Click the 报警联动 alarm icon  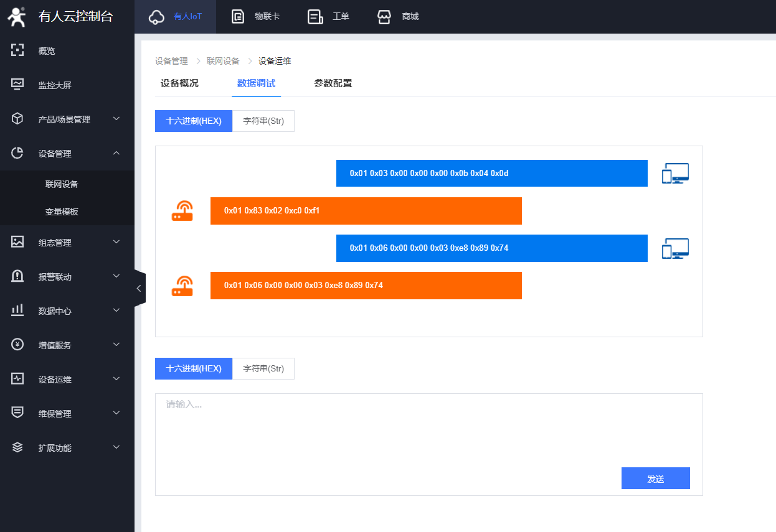tap(17, 276)
